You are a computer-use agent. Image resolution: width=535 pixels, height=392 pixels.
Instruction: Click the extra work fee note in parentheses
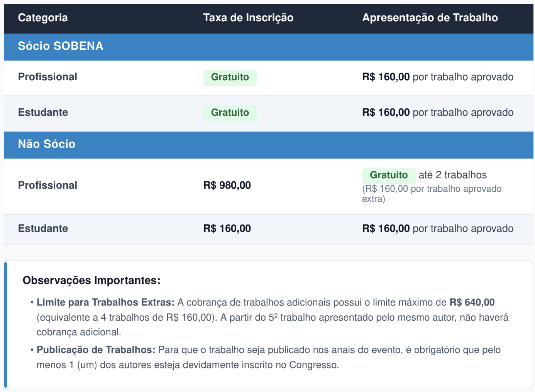[432, 194]
